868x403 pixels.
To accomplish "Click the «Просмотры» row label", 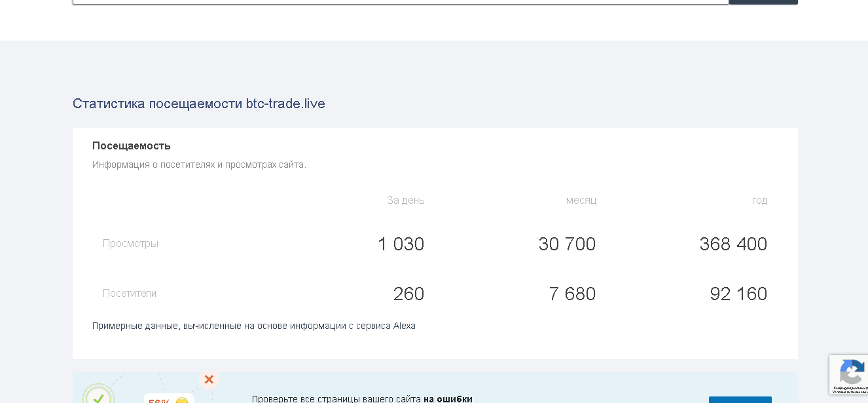I will (130, 243).
